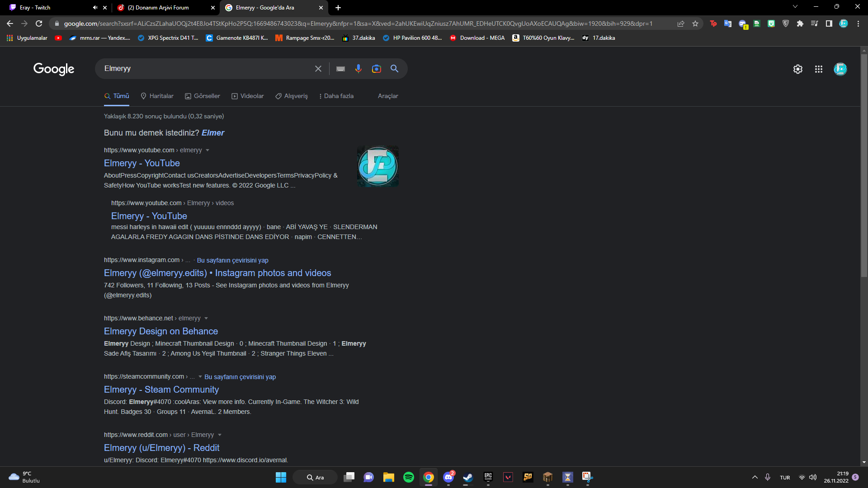Bookmark this page with star icon
The width and height of the screenshot is (868, 488).
tap(695, 23)
